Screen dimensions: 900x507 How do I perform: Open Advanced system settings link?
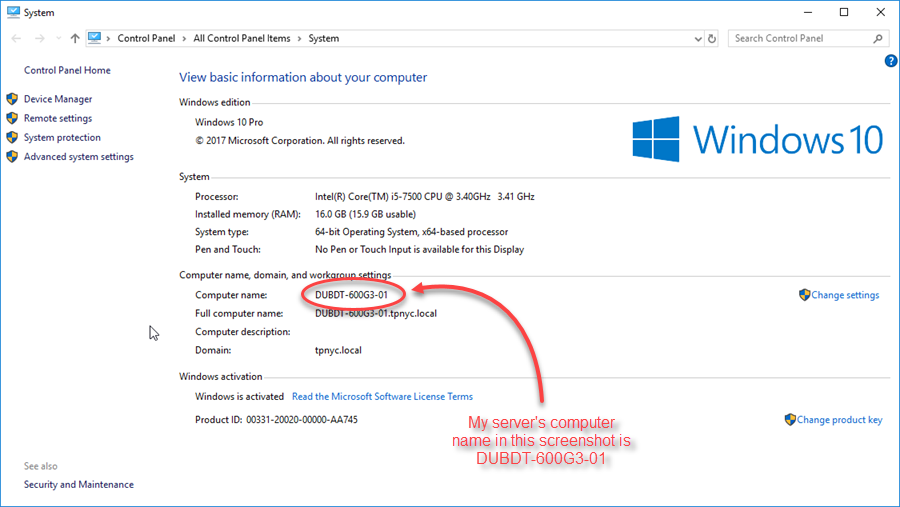point(79,157)
